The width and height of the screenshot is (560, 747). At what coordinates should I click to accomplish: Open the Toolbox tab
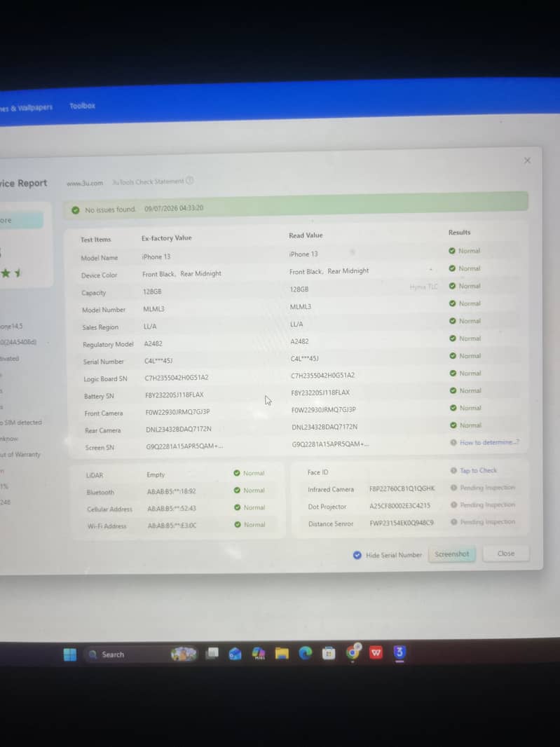point(83,106)
